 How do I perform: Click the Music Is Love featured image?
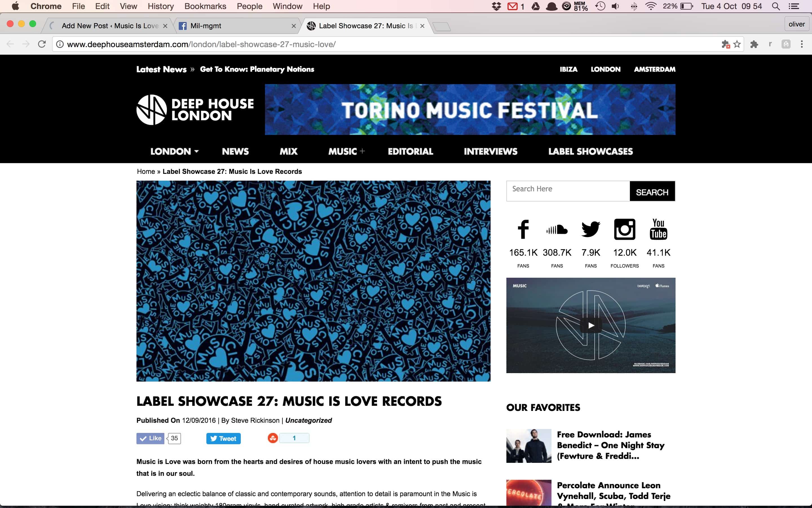coord(314,281)
